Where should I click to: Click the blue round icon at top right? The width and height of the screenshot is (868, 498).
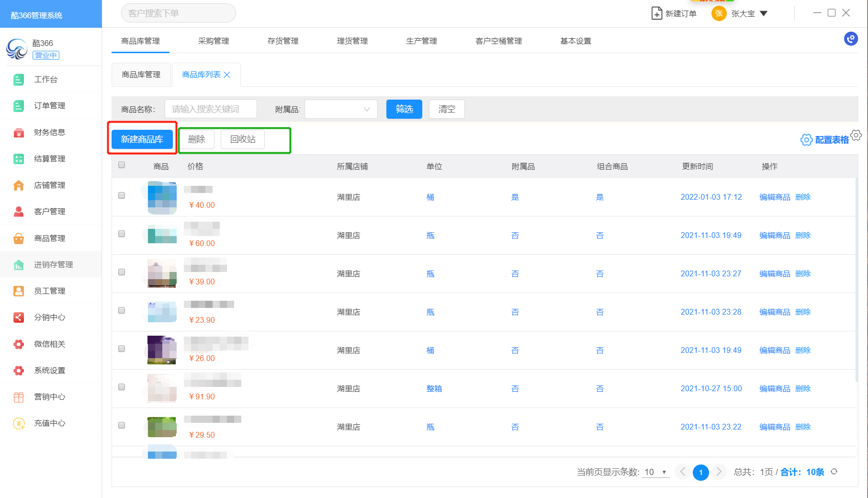point(850,39)
